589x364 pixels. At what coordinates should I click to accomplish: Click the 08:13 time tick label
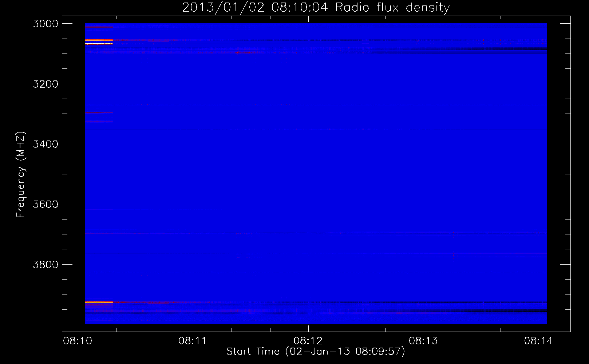point(423,341)
